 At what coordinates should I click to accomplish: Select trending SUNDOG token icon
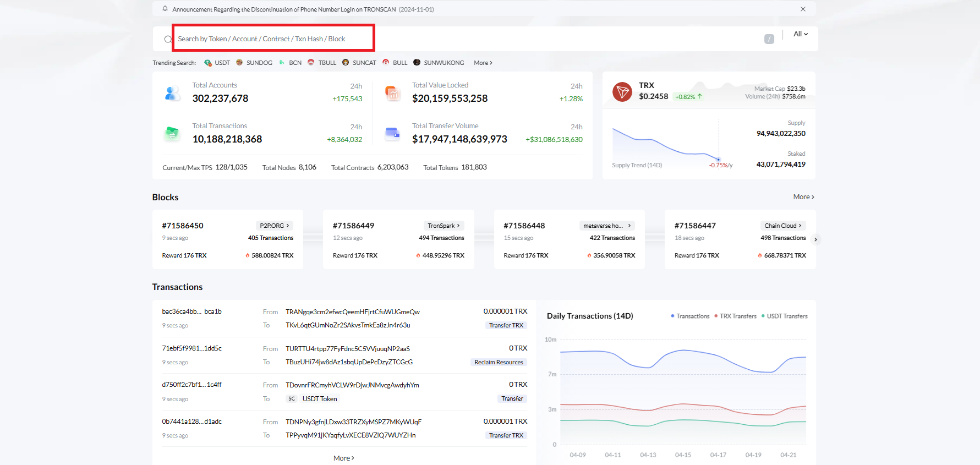click(239, 63)
